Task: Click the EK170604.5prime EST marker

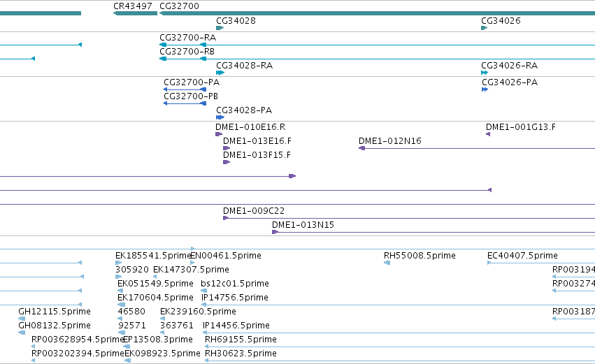Action: pos(122,305)
